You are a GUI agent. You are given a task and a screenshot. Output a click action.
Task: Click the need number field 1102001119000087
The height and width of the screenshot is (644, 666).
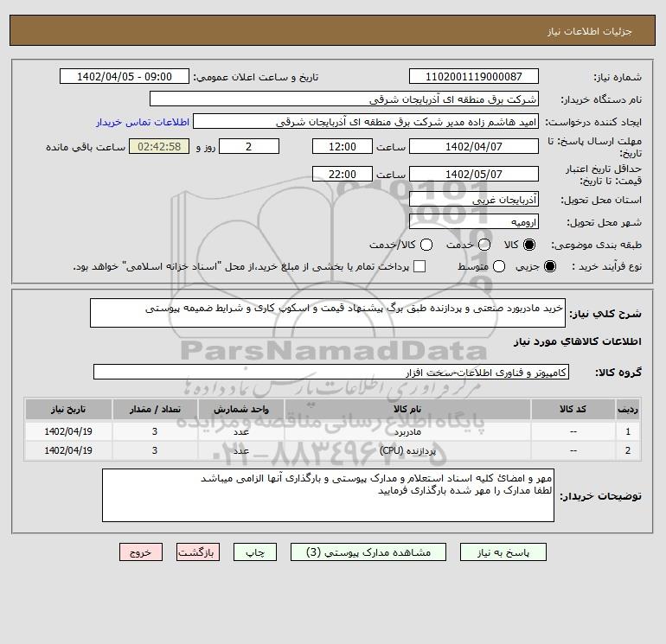click(x=474, y=76)
